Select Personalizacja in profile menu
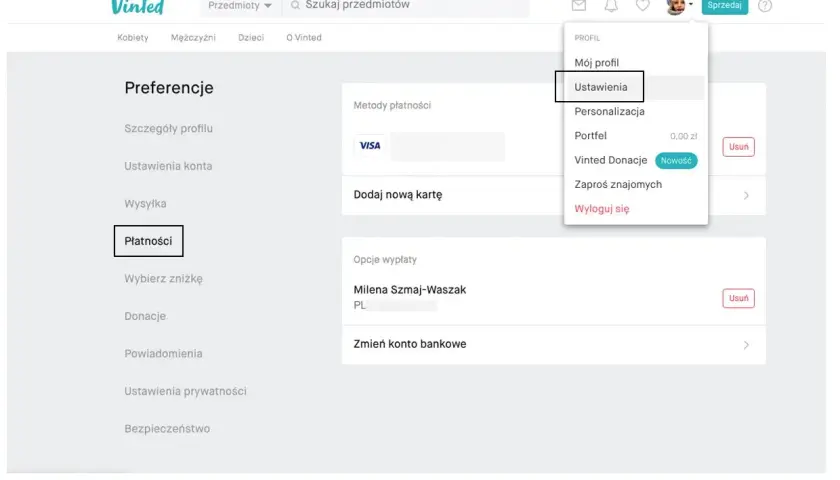The width and height of the screenshot is (840, 480). [x=609, y=111]
